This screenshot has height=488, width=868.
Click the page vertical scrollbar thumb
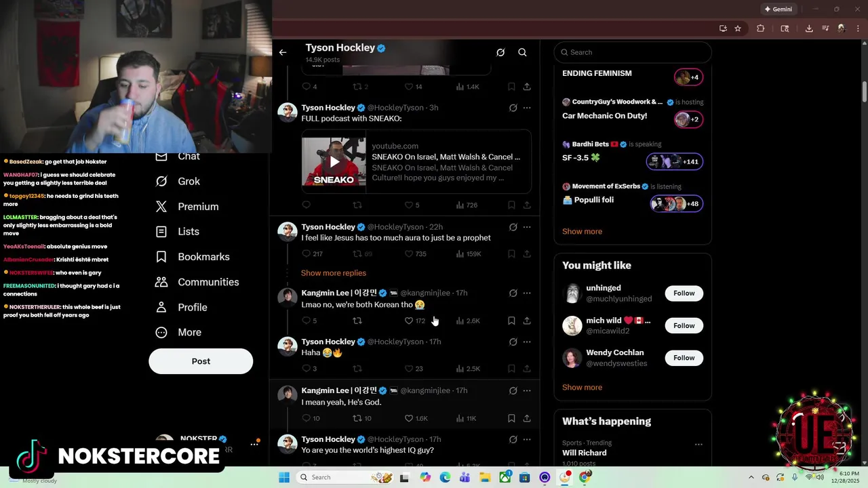(865, 91)
